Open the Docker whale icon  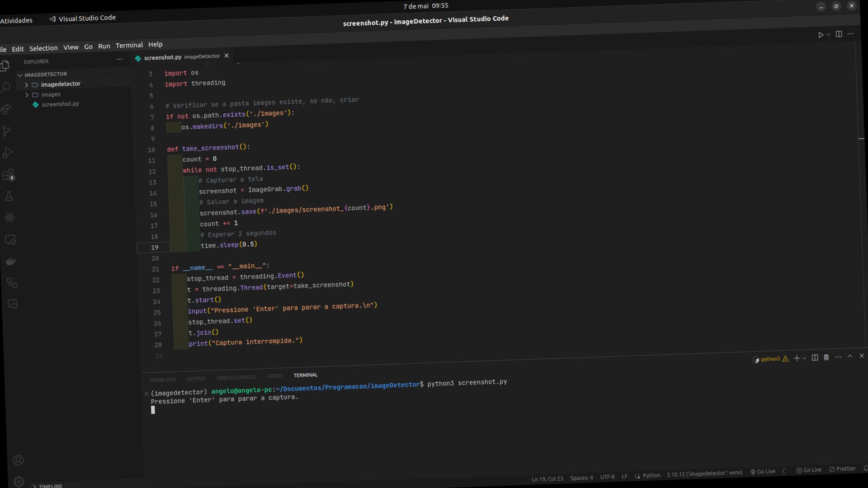pos(11,261)
